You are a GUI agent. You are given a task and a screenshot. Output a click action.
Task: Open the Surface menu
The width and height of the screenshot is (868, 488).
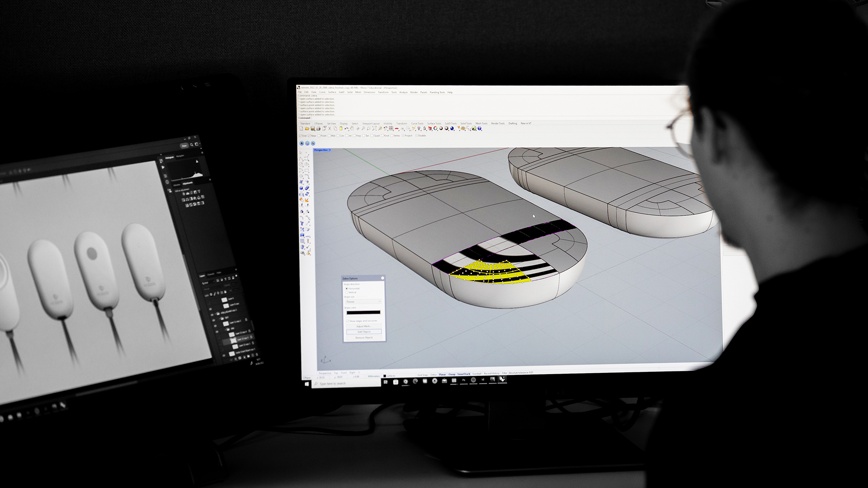tap(332, 92)
